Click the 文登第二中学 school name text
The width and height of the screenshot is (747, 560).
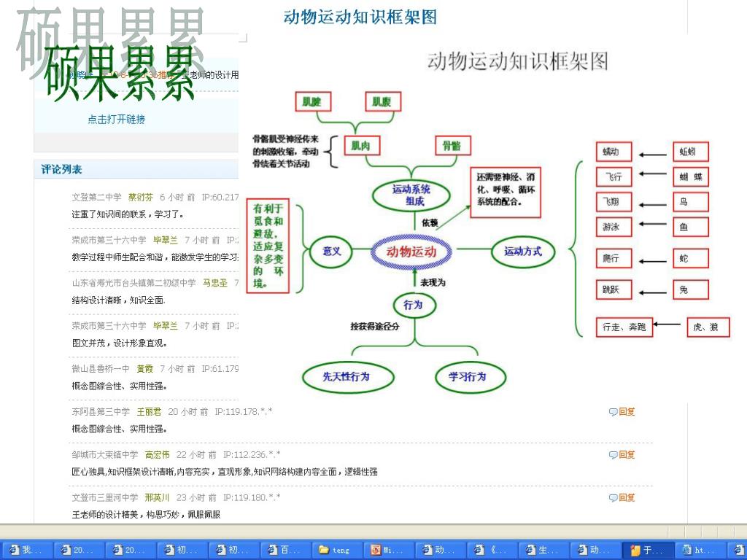[97, 197]
